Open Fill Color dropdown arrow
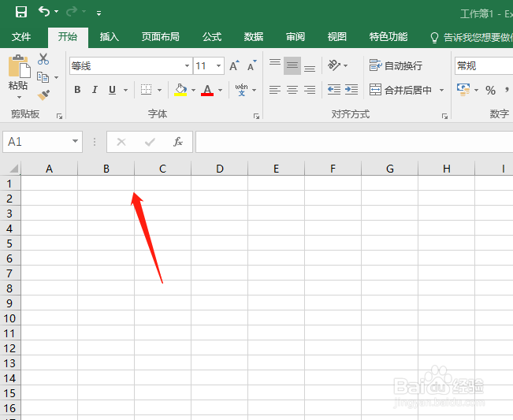 (193, 90)
